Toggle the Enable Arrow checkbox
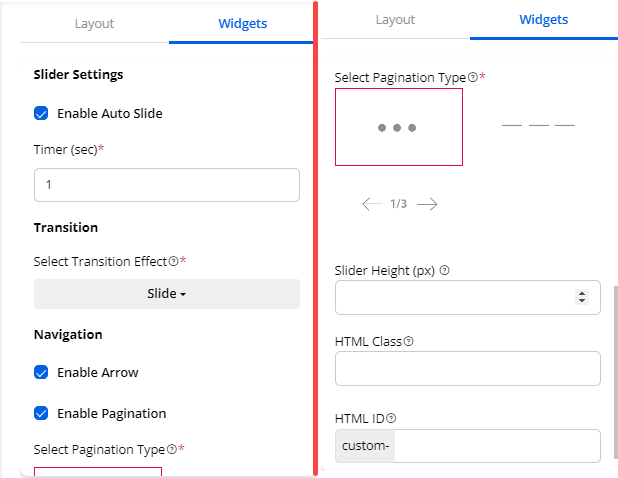Image resolution: width=618 pixels, height=478 pixels. pos(42,373)
